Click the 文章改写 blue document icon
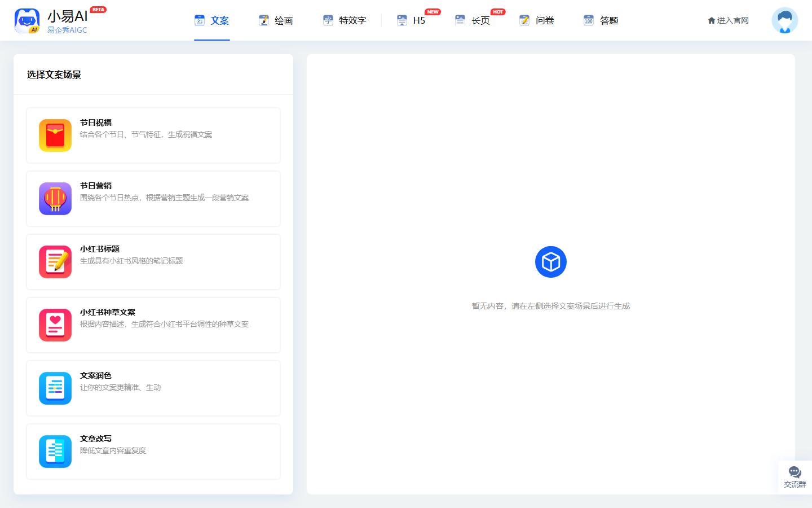Image resolution: width=812 pixels, height=508 pixels. pos(55,452)
